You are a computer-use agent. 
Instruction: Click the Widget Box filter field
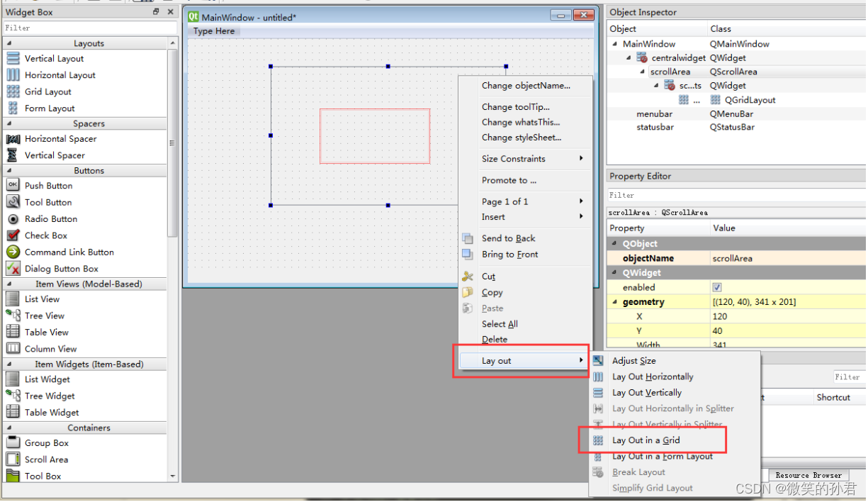(x=90, y=27)
